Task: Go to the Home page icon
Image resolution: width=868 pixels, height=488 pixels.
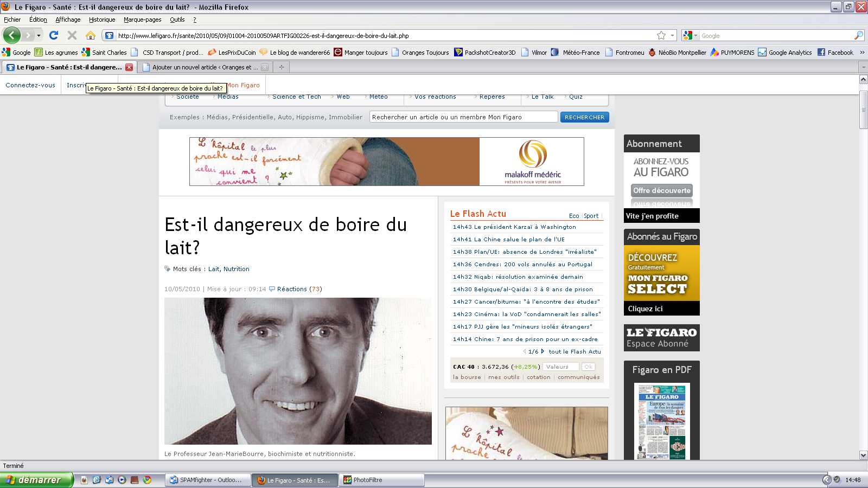Action: [91, 35]
